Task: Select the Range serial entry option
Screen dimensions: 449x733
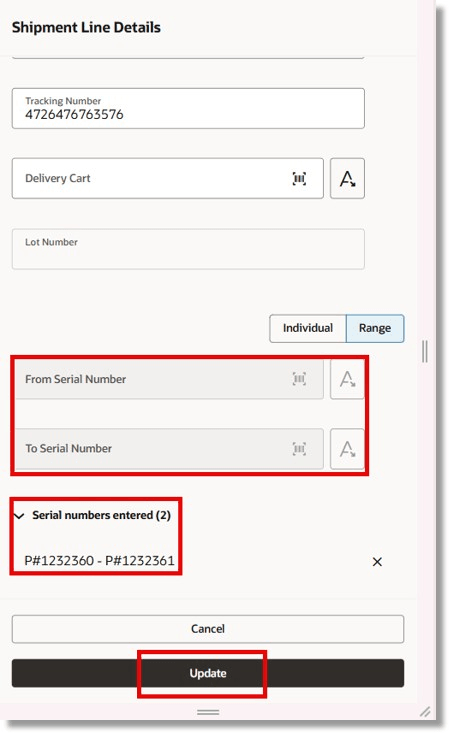Action: coord(375,328)
